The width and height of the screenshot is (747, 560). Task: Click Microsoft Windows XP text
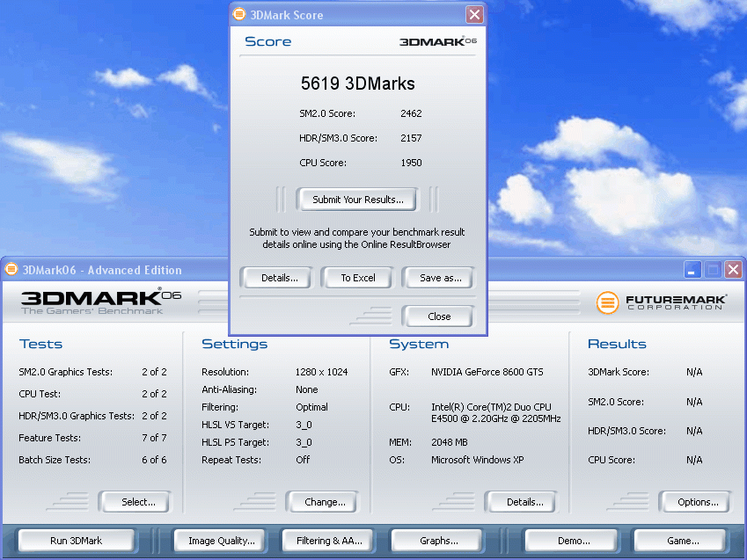pos(478,460)
